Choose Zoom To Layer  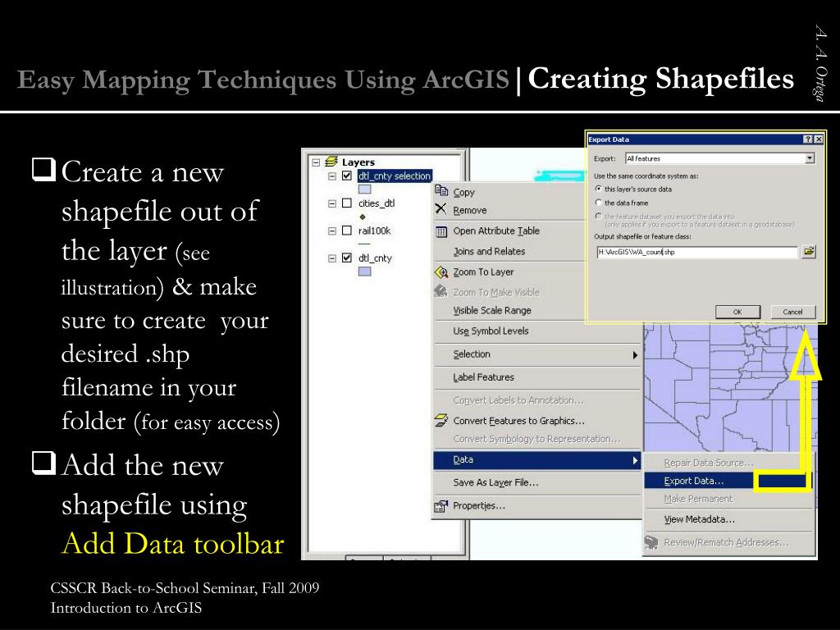[x=483, y=272]
